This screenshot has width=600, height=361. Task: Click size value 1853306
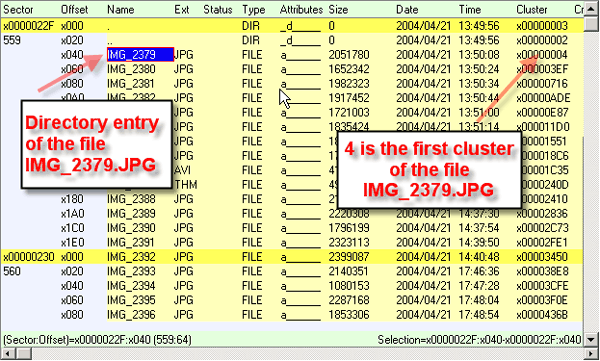(x=349, y=315)
